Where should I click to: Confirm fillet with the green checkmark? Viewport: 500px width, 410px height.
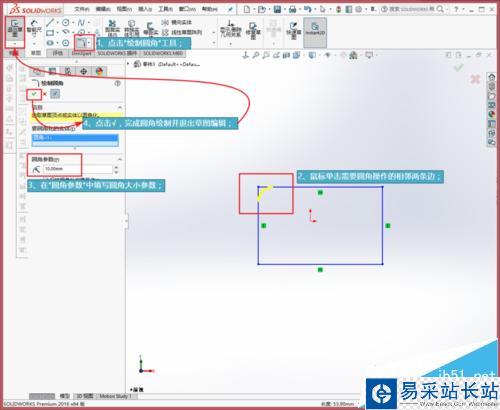pyautogui.click(x=34, y=94)
